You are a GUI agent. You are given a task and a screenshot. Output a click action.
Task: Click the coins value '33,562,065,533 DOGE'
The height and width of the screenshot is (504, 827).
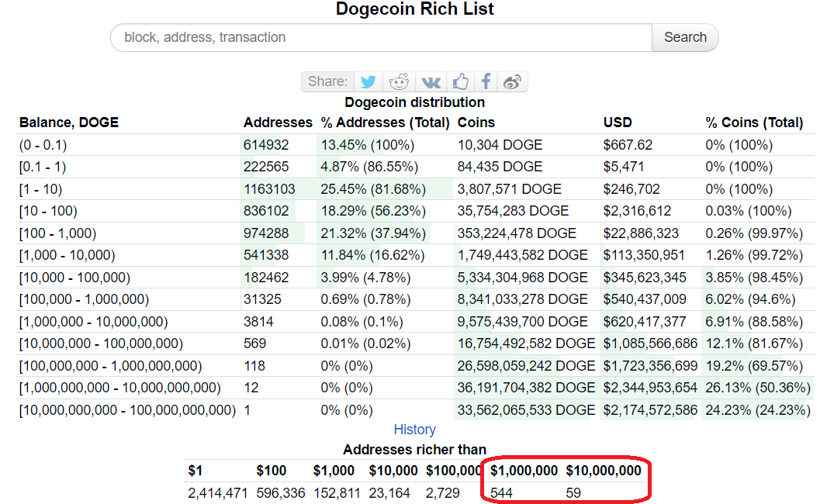pyautogui.click(x=526, y=410)
